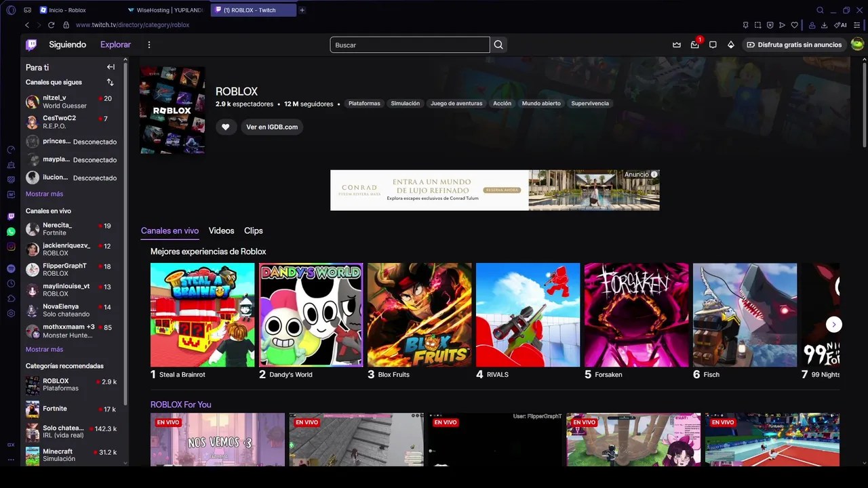
Task: Open notifications inbox with red badge
Action: [695, 45]
